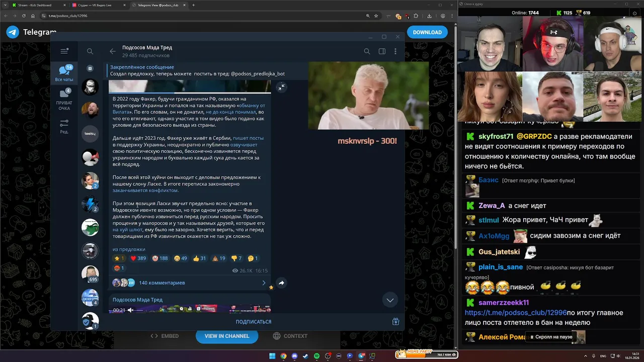Image resolution: width=644 pixels, height=362 pixels.
Task: Reload the browser page
Action: [x=25, y=16]
